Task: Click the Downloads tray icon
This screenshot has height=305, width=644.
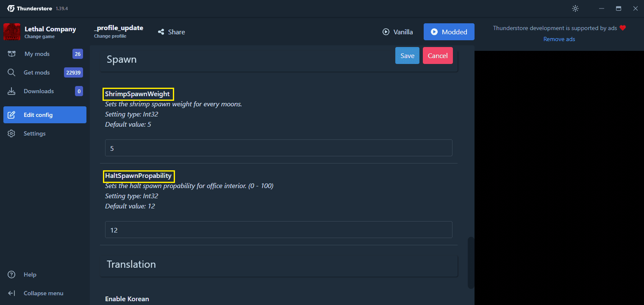Action: [11, 91]
